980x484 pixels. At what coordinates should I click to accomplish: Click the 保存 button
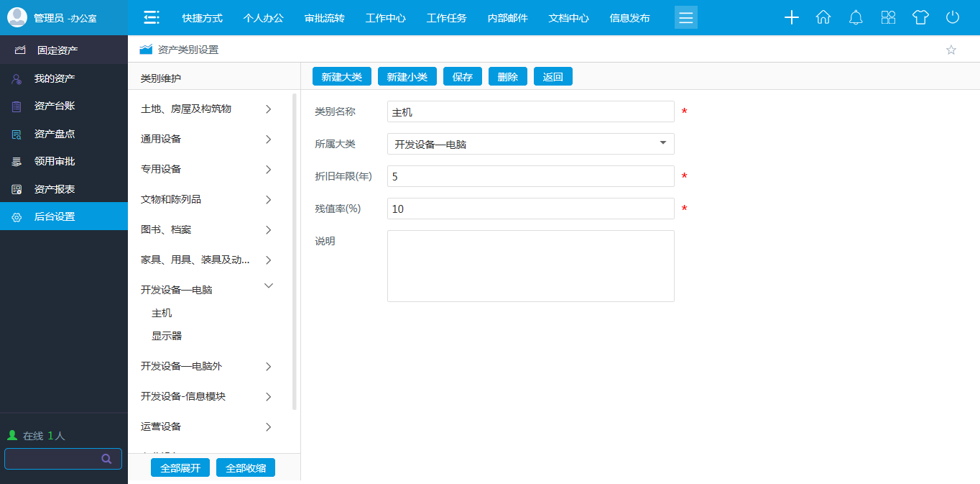pos(462,76)
